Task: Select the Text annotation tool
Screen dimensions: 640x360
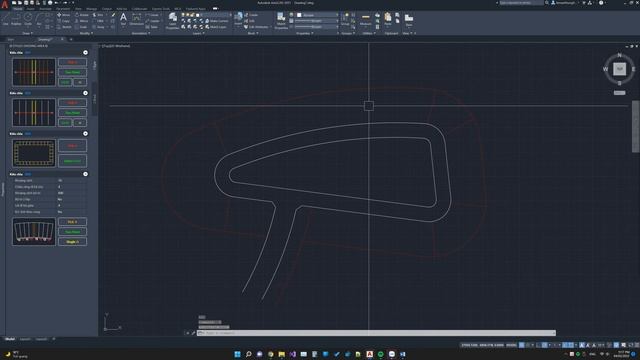Action: coord(123,19)
